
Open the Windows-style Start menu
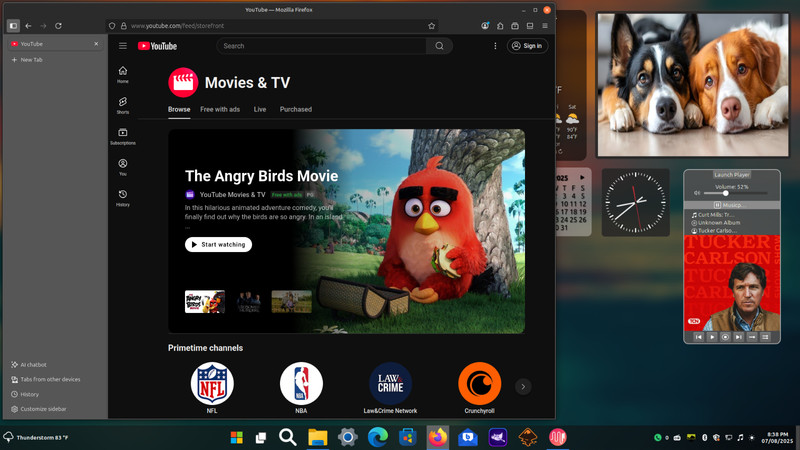[x=237, y=437]
